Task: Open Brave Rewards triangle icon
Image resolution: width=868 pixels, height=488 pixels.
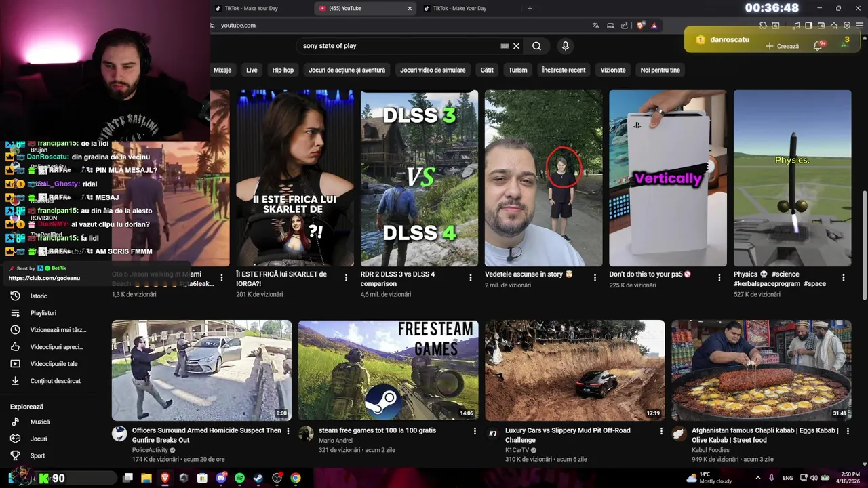Action: [654, 26]
